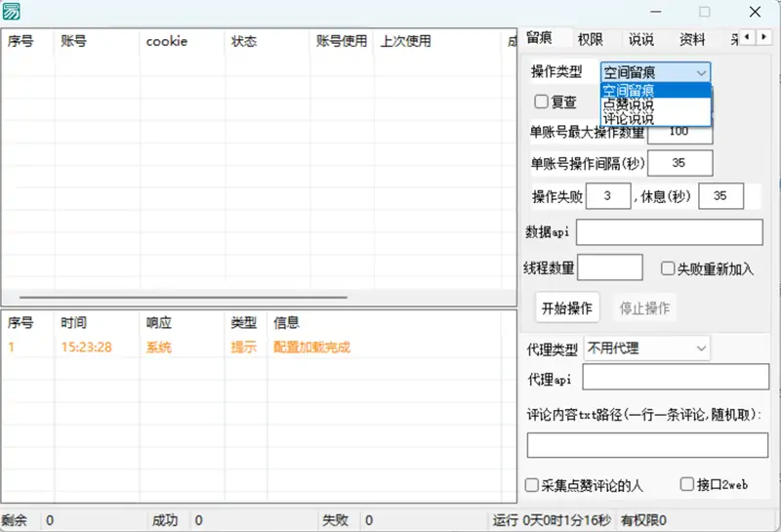Toggle the 复查 checkbox
781x532 pixels.
541,102
